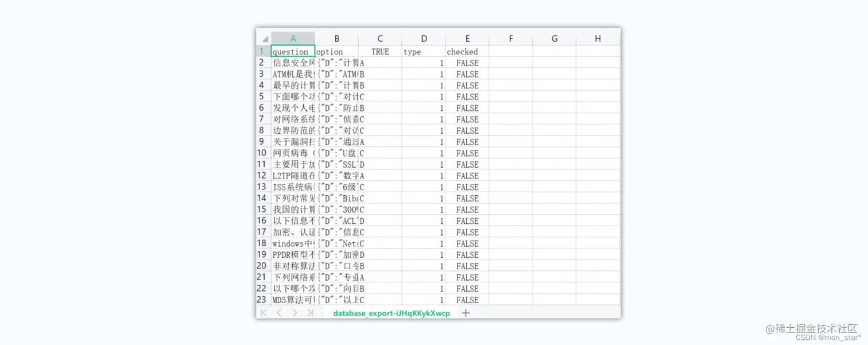Click the option cell containing "SSL"
The width and height of the screenshot is (868, 345).
[x=337, y=164]
